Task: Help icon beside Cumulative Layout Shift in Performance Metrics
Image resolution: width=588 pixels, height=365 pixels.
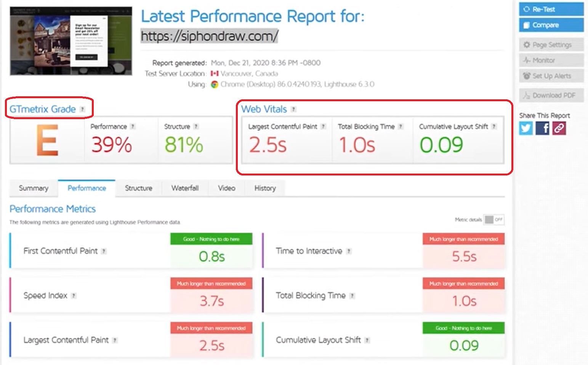Action: click(367, 340)
